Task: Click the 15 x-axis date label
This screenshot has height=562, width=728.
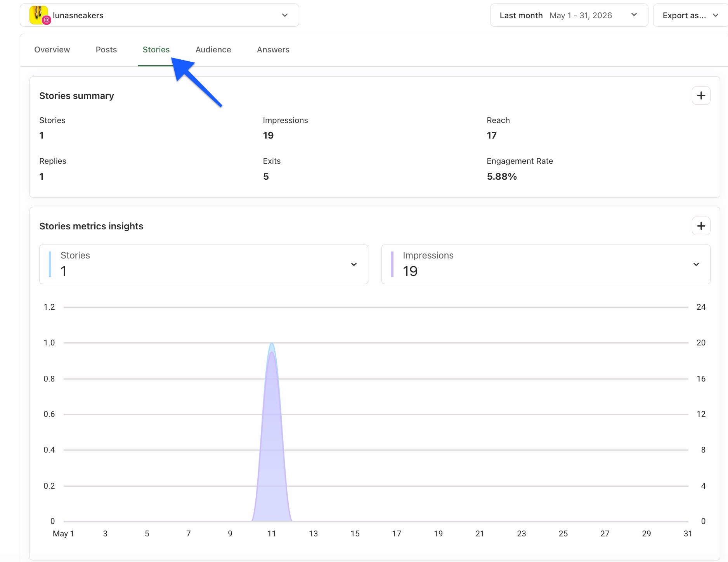Action: pyautogui.click(x=355, y=534)
